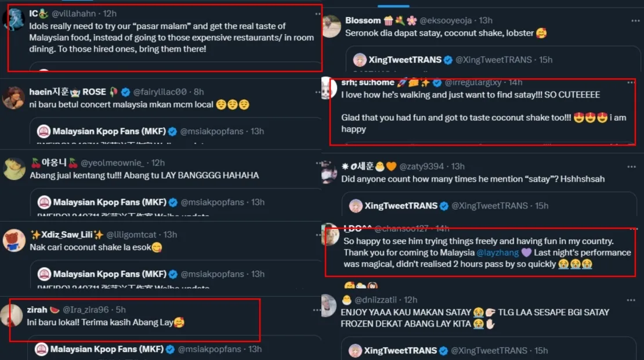Click the dniizzatii profile avatar

[x=330, y=305]
